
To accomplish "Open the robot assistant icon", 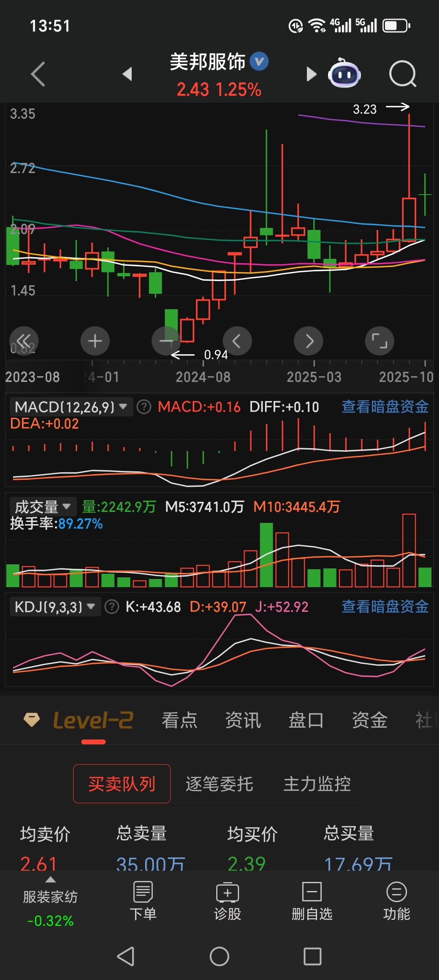I will [344, 73].
